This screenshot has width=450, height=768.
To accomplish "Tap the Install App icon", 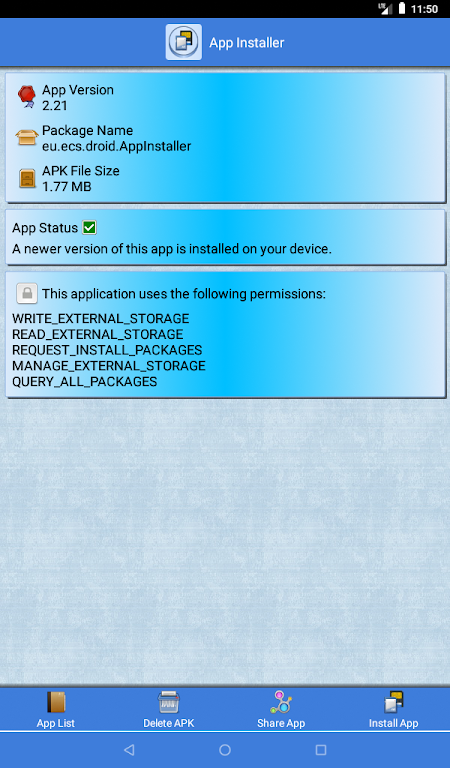I will (x=393, y=702).
